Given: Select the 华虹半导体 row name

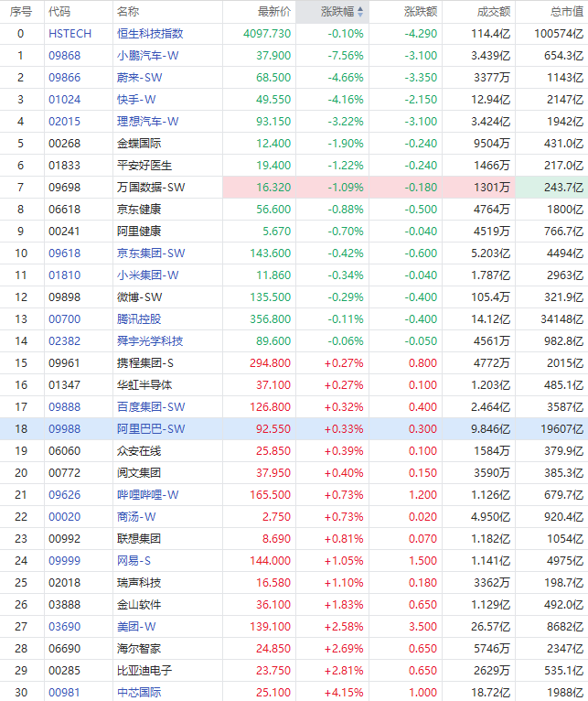Looking at the screenshot, I should [144, 384].
